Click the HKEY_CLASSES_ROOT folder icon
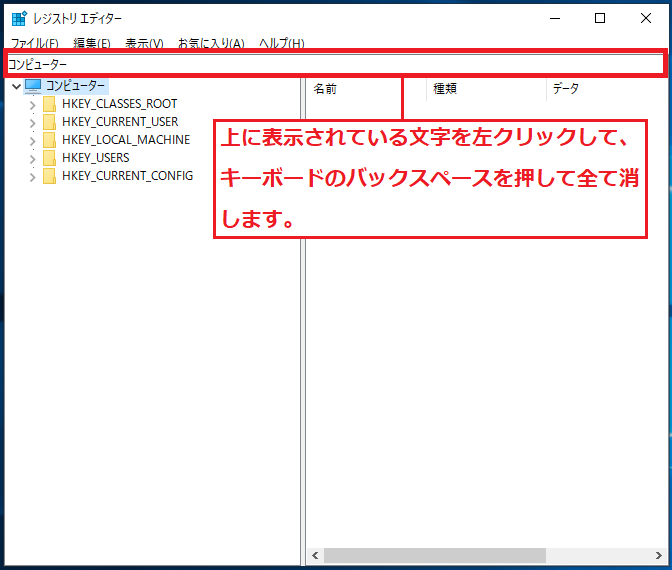 pyautogui.click(x=49, y=104)
